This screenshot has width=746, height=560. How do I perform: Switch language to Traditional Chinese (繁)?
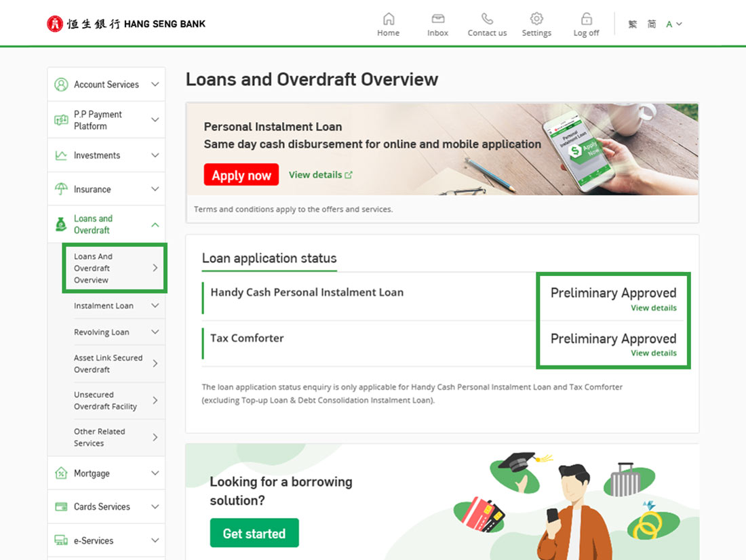(632, 24)
